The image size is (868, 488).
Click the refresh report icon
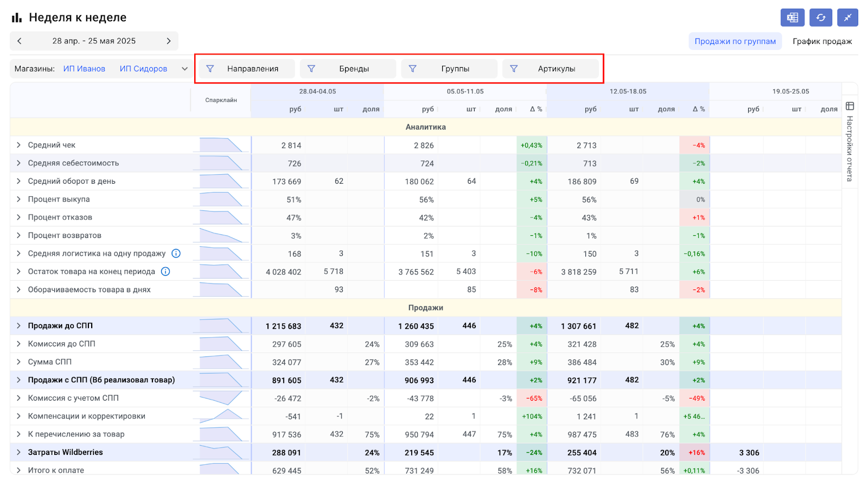[820, 17]
